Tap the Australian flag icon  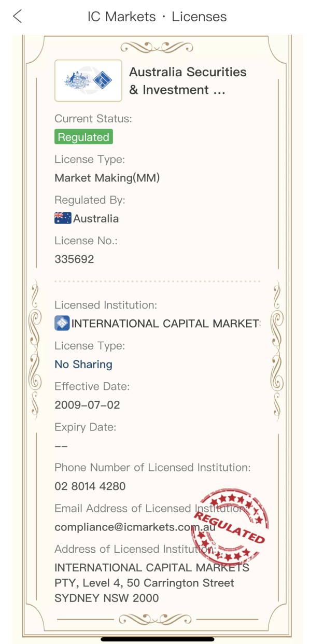63,218
